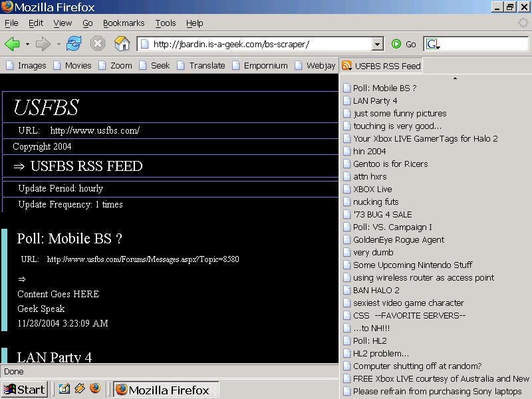Screen dimensions: 532x399
Task: Click inside the Google search box
Action: point(483,44)
